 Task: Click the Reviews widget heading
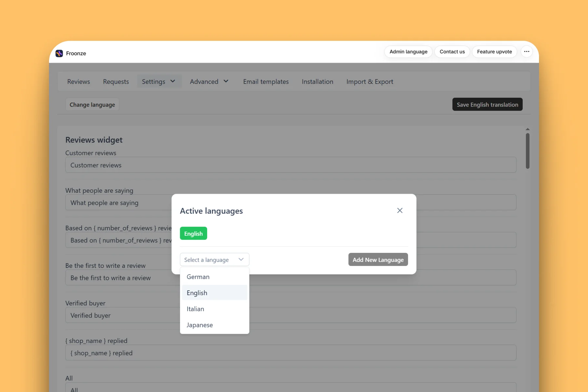(94, 140)
